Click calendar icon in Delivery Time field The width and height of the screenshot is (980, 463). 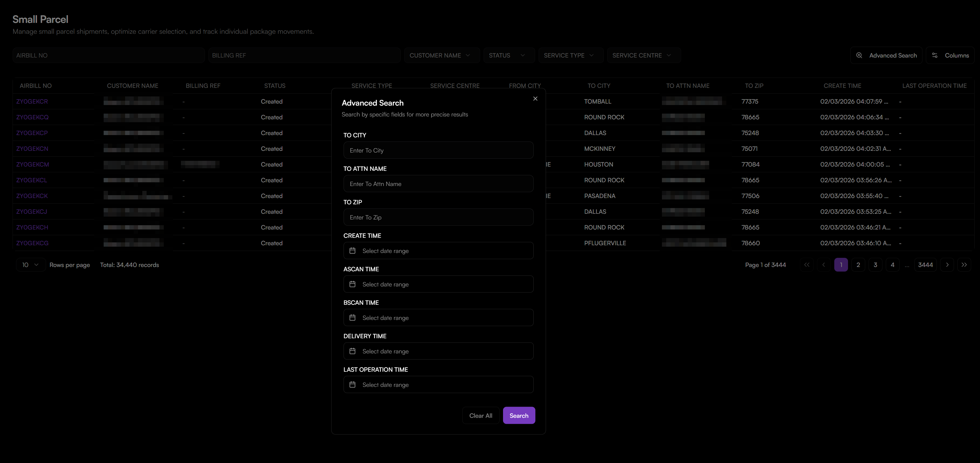click(x=352, y=351)
